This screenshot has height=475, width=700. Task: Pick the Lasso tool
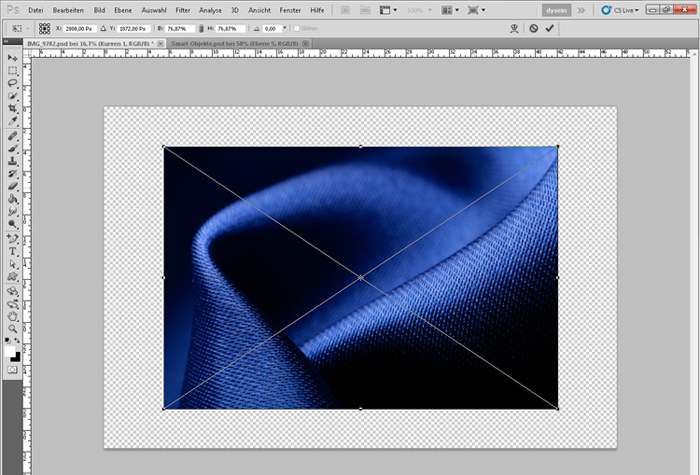(13, 83)
